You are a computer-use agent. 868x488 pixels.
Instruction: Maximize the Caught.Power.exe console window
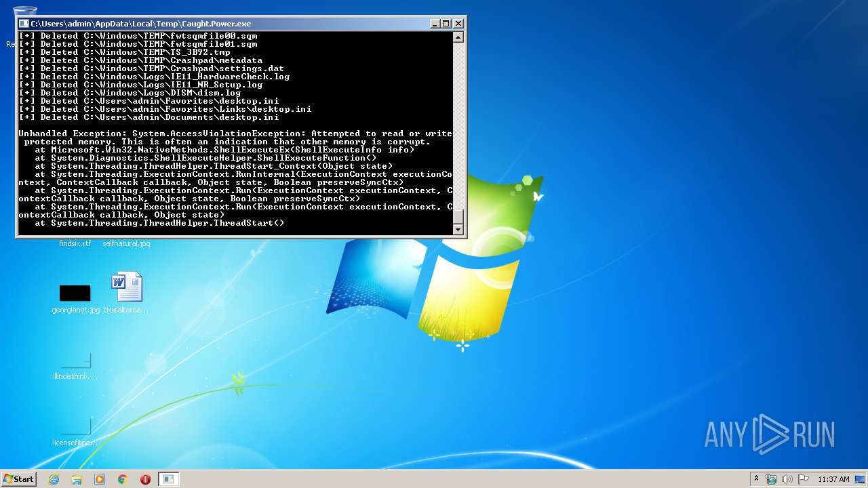tap(446, 24)
